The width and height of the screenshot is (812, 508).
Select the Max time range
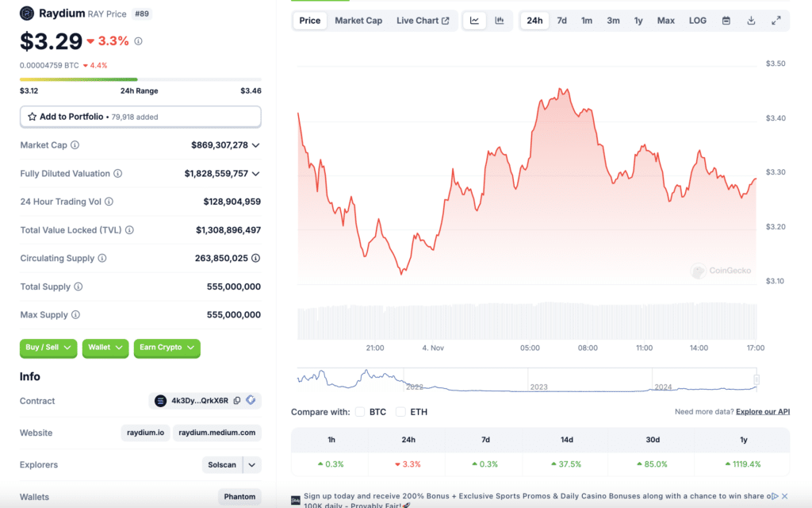click(666, 21)
